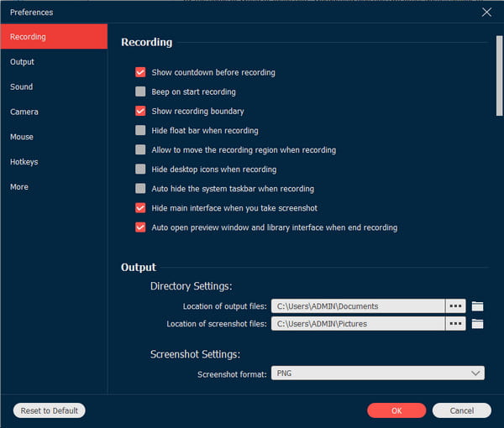The height and width of the screenshot is (428, 504).
Task: Click the output files location path field
Action: click(x=357, y=306)
